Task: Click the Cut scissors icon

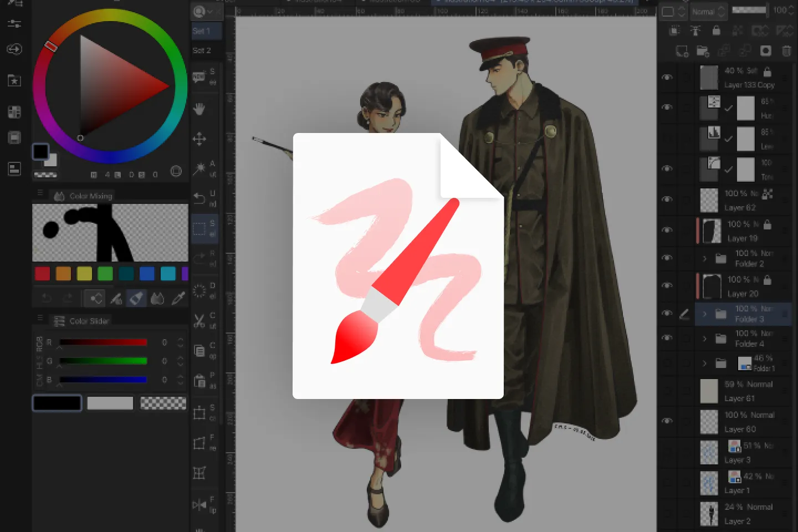Action: click(199, 320)
